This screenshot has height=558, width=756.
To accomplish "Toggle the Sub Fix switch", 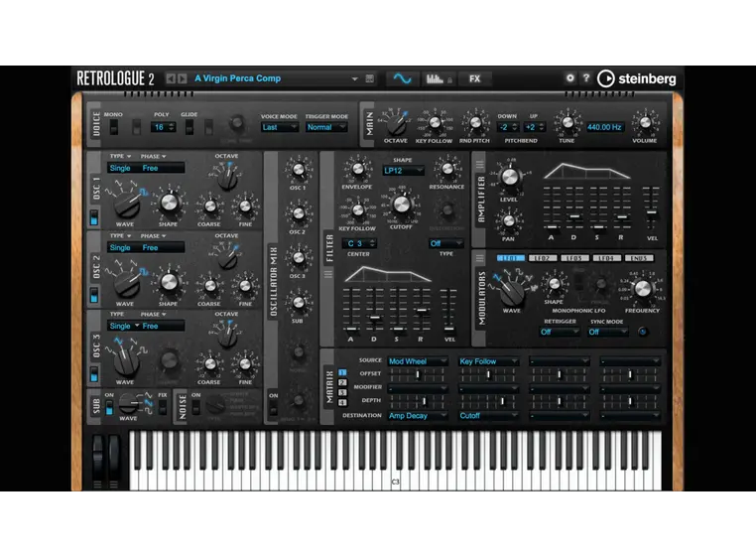I will coord(163,407).
